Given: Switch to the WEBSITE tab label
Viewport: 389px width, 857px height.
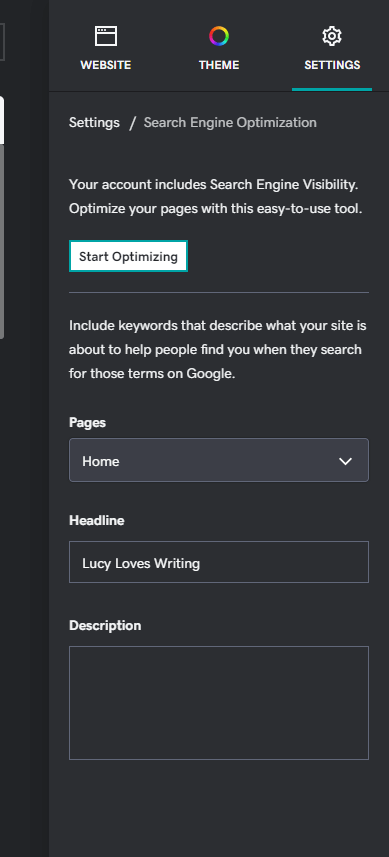Looking at the screenshot, I should [105, 65].
